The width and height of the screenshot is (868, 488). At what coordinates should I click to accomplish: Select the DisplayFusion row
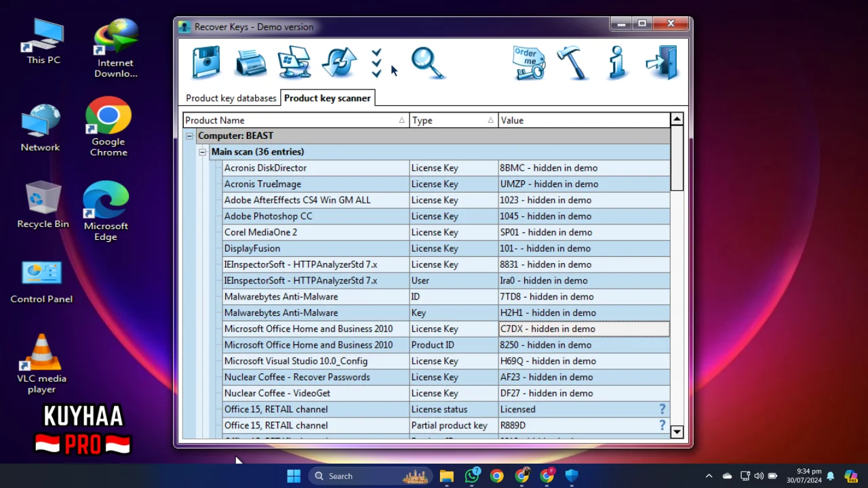point(446,249)
